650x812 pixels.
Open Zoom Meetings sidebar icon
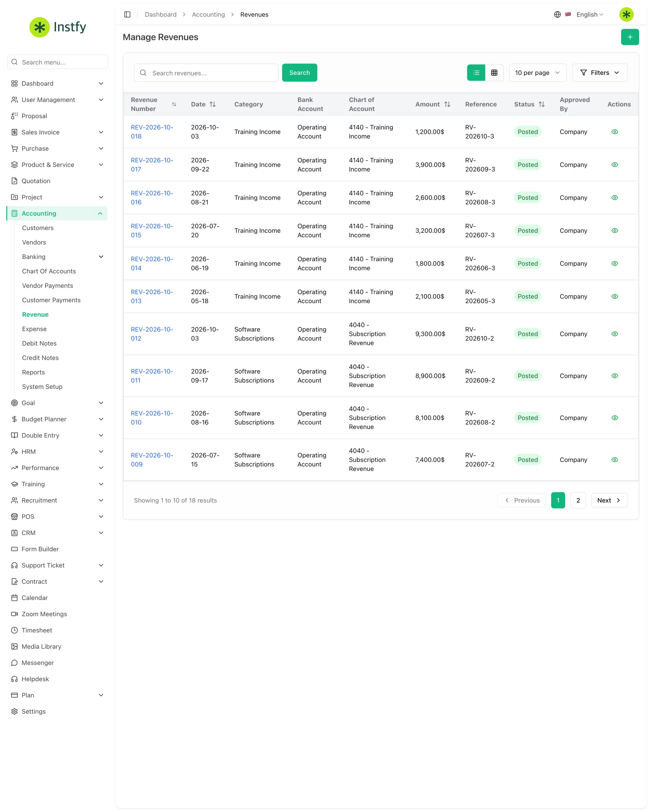tap(14, 614)
